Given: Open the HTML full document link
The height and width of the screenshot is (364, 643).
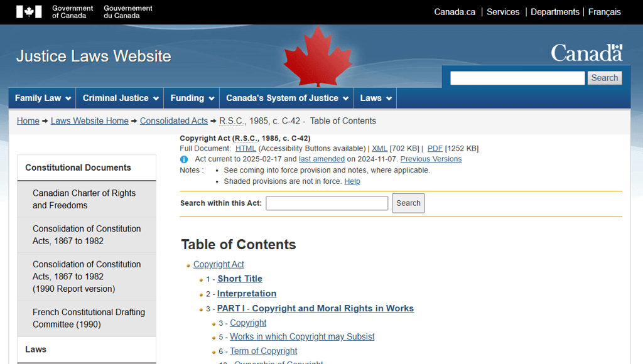Looking at the screenshot, I should (246, 148).
